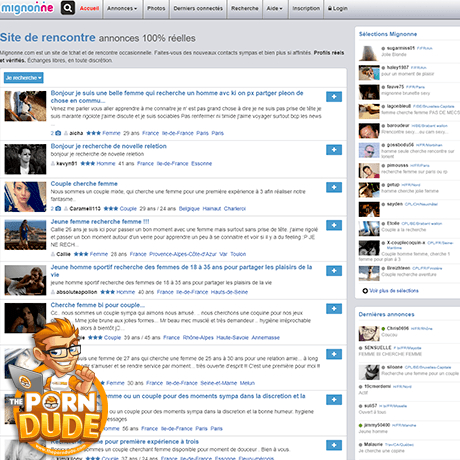Expand the Je recherche dropdown
460x460 pixels.
pos(24,78)
